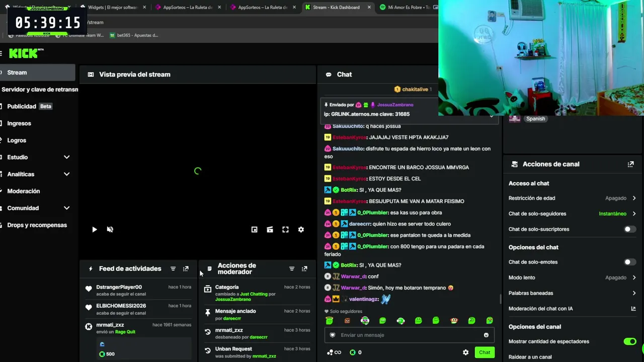644x362 pixels.
Task: Open Restricción de edad options
Action: click(573, 198)
